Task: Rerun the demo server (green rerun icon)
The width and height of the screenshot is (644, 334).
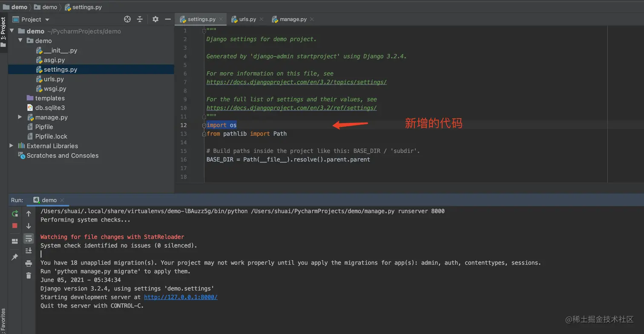Action: click(x=15, y=213)
